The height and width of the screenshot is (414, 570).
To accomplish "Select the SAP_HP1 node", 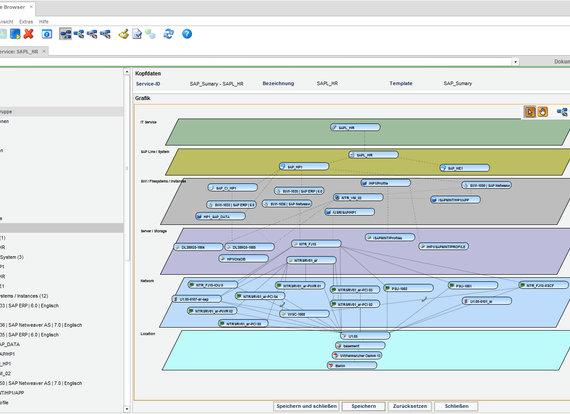I will click(304, 166).
